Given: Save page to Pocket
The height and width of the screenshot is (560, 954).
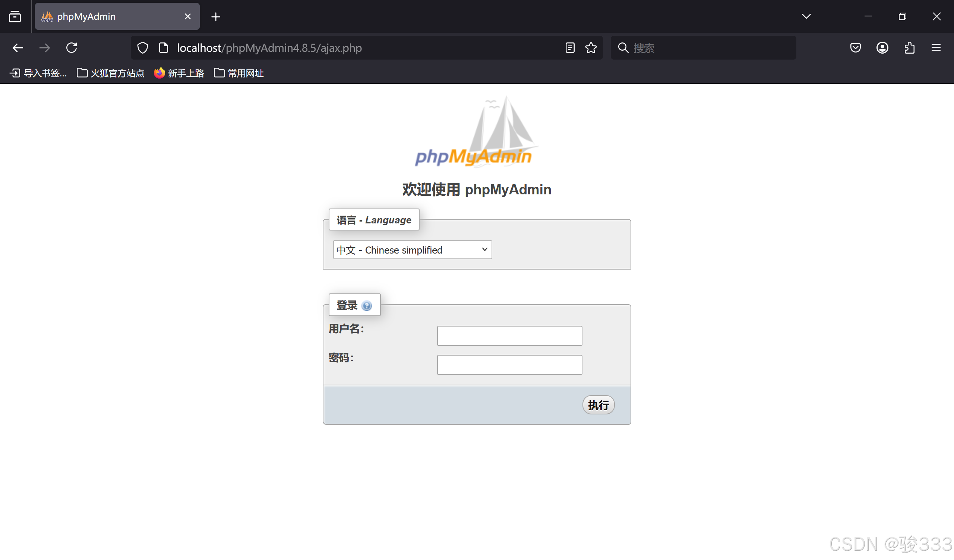Looking at the screenshot, I should (x=855, y=48).
